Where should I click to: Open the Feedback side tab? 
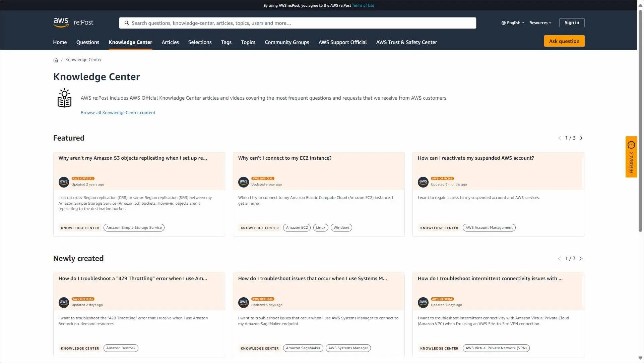631,157
